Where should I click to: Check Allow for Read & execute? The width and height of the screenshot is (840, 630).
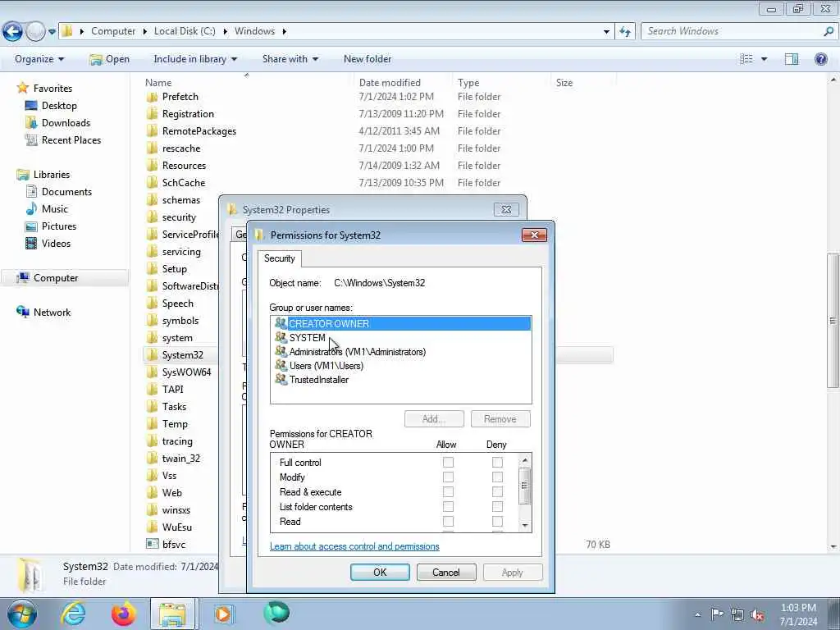pyautogui.click(x=449, y=492)
